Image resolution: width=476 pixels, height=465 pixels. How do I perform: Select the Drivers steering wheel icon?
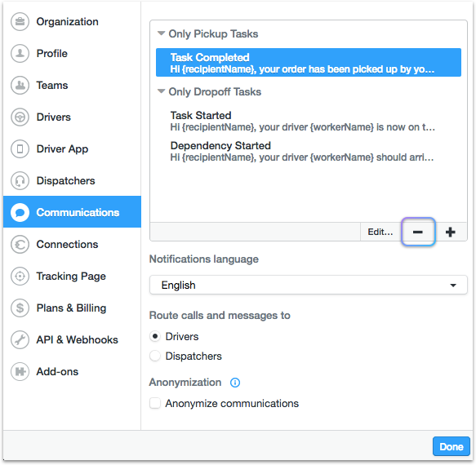(20, 117)
